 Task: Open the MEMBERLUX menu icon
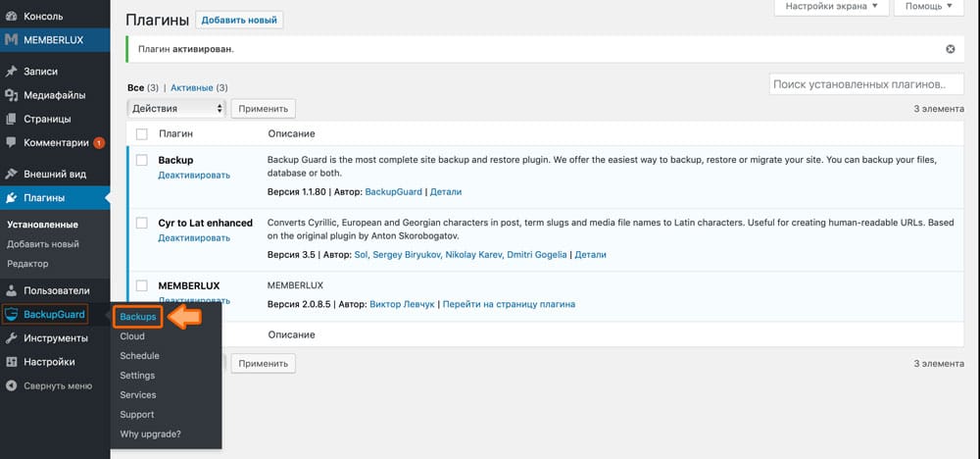point(11,40)
